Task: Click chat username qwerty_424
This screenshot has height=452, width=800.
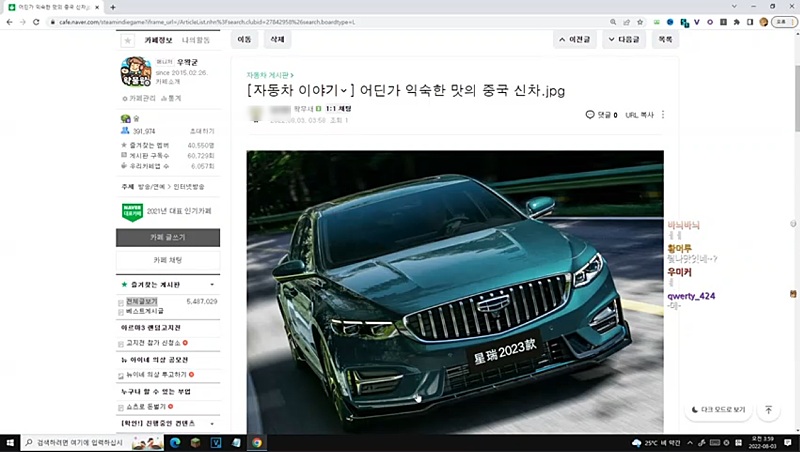Action: click(691, 296)
